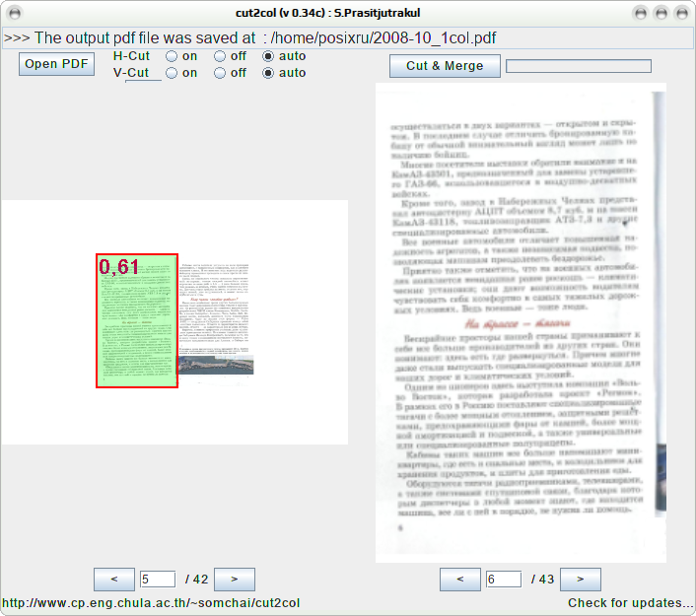Select V-Cut on radio button
This screenshot has height=616, width=696.
(172, 73)
